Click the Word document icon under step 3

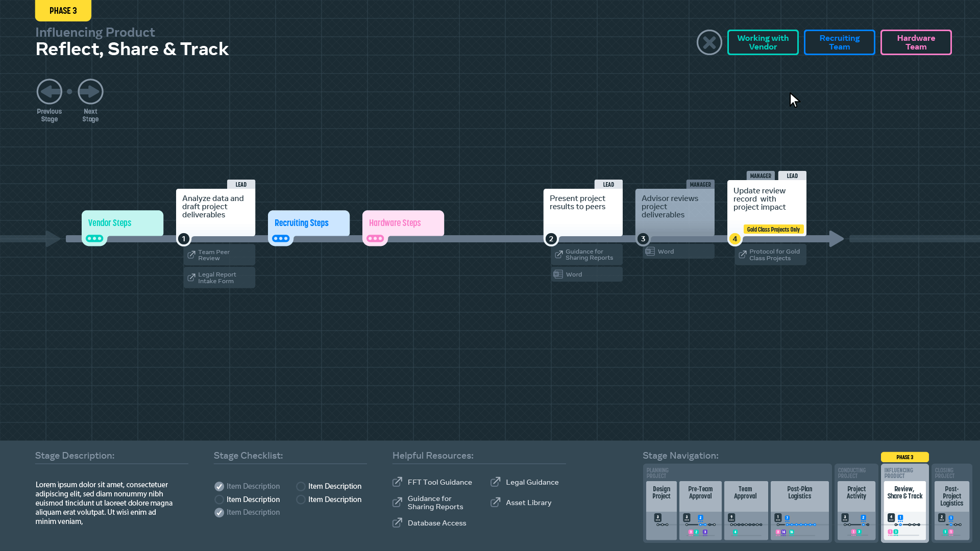pyautogui.click(x=650, y=252)
